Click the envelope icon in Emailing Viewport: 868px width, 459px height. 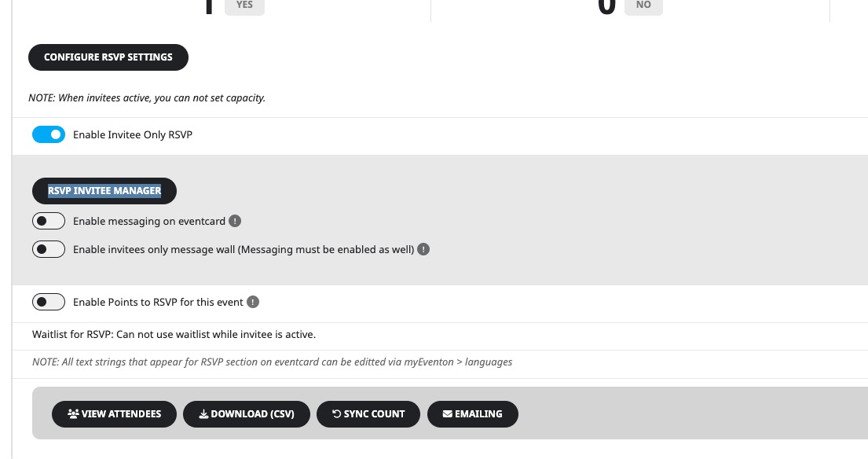pyautogui.click(x=447, y=413)
